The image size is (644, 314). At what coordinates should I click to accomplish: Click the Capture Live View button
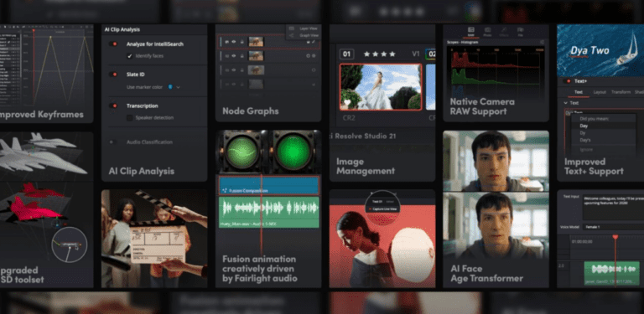[x=382, y=209]
